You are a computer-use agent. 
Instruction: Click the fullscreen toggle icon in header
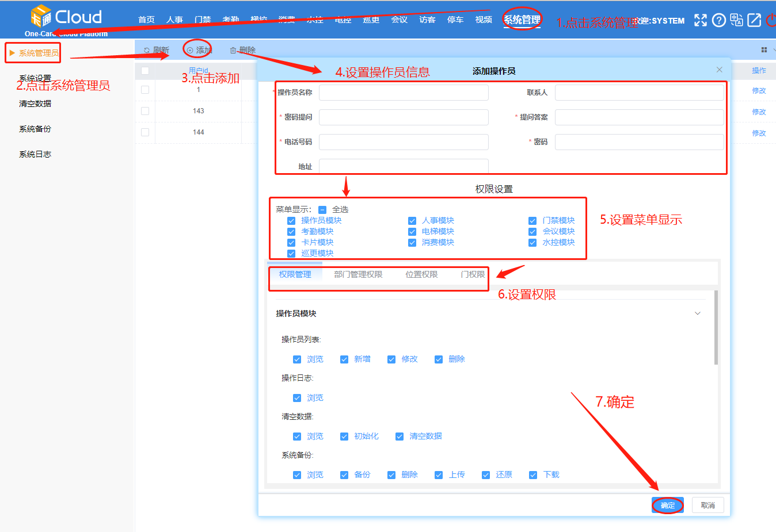(x=700, y=20)
